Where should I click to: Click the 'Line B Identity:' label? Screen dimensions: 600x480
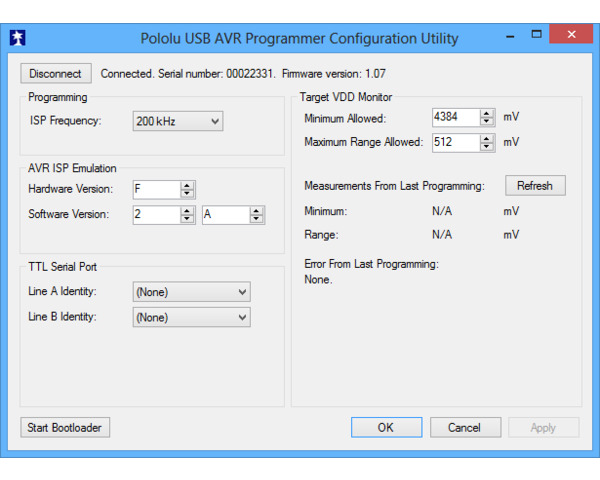click(x=62, y=317)
